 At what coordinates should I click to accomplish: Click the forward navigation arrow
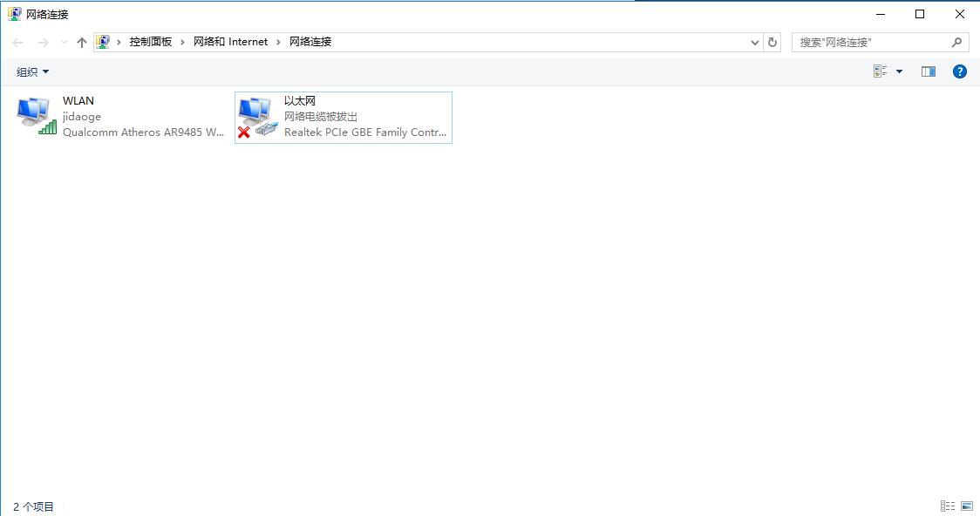[42, 41]
